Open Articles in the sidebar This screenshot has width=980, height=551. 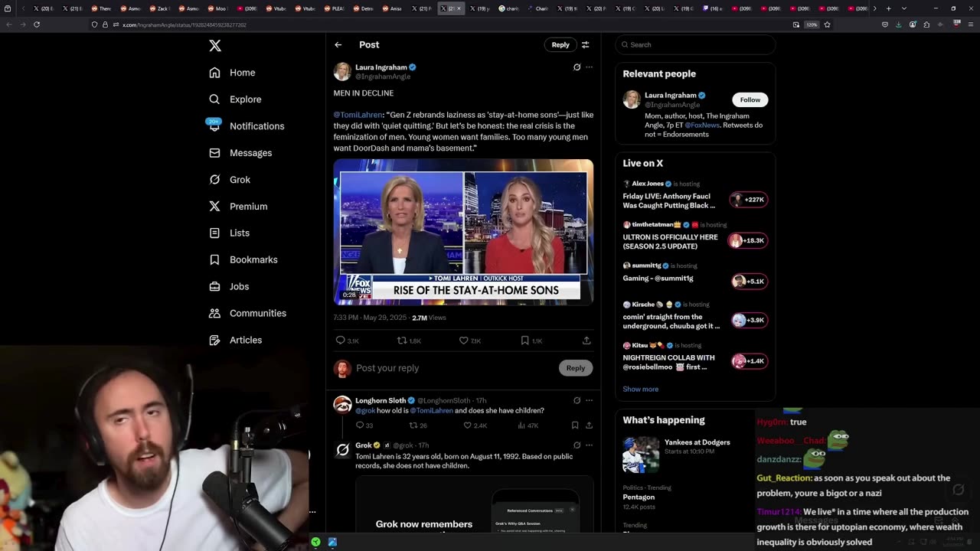(235, 340)
